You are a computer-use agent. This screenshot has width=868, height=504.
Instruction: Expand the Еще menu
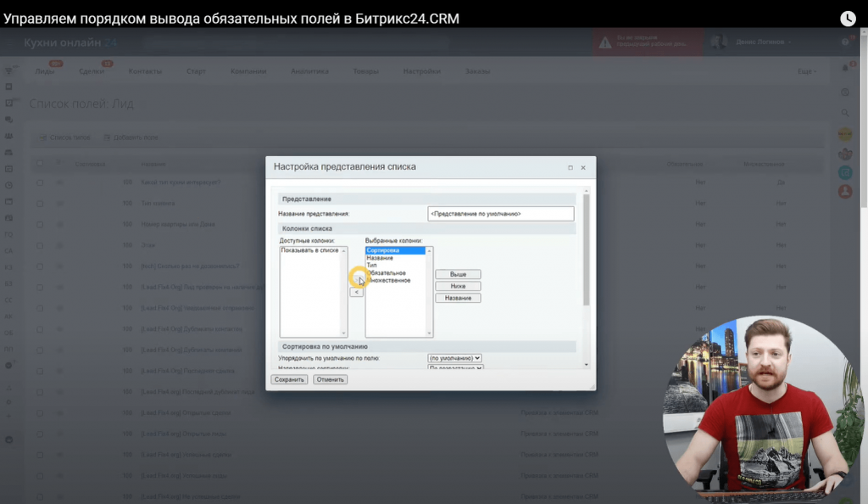tap(807, 71)
